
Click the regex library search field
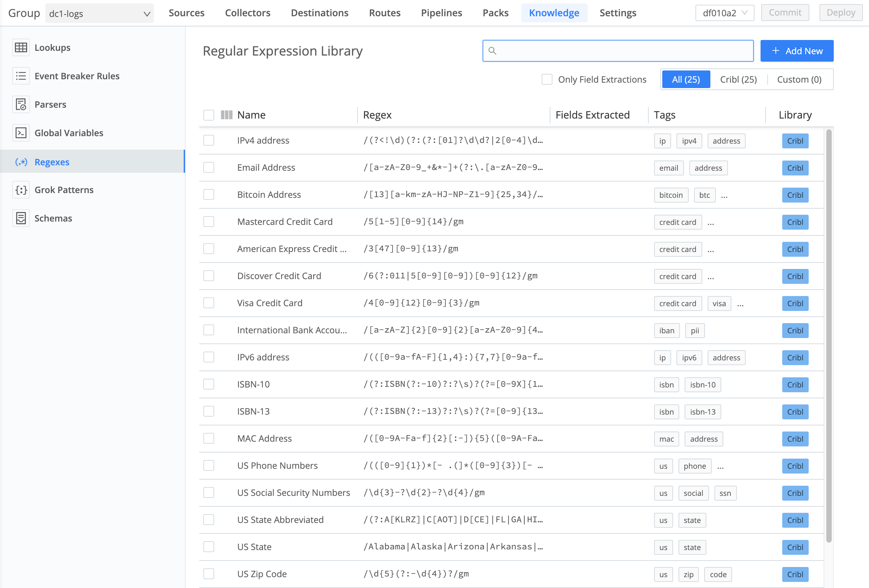618,51
